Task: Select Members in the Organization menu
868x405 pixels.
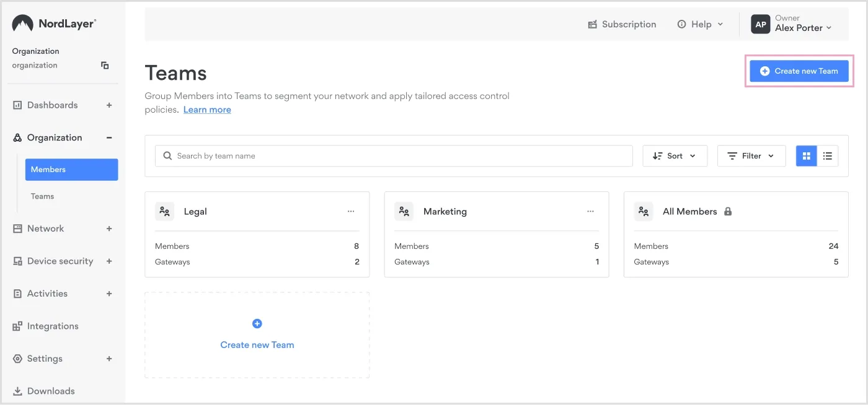Action: [49, 169]
